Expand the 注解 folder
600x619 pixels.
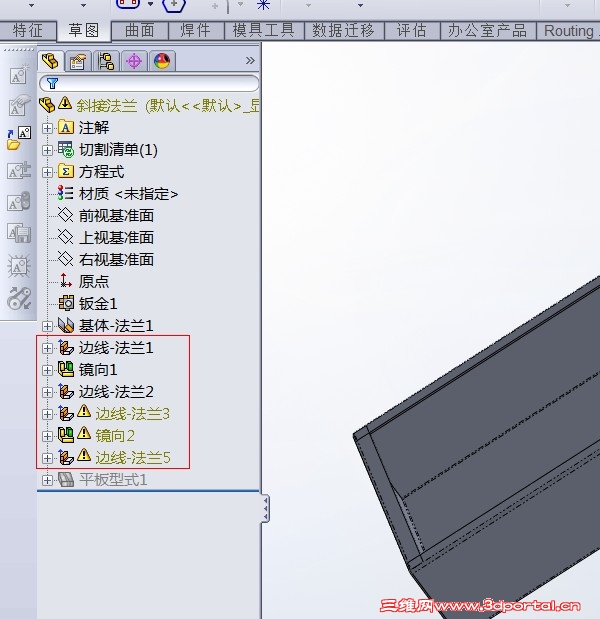click(47, 128)
